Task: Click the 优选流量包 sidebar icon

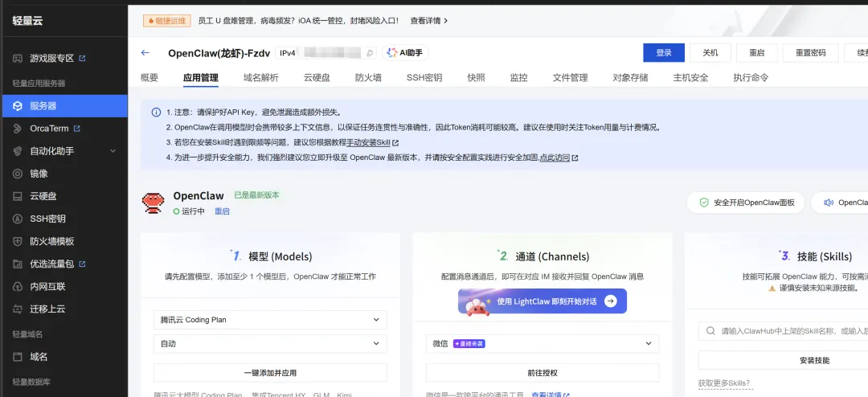Action: [x=18, y=264]
